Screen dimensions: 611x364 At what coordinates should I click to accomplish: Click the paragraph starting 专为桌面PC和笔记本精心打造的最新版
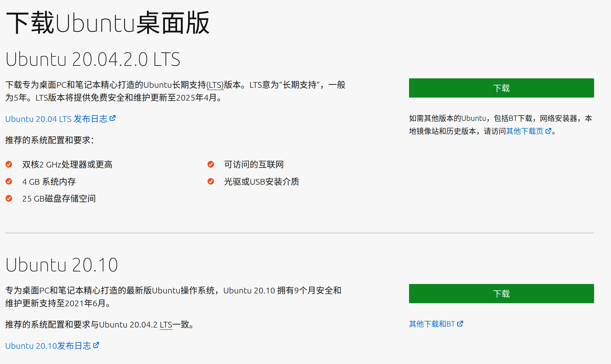tap(173, 297)
